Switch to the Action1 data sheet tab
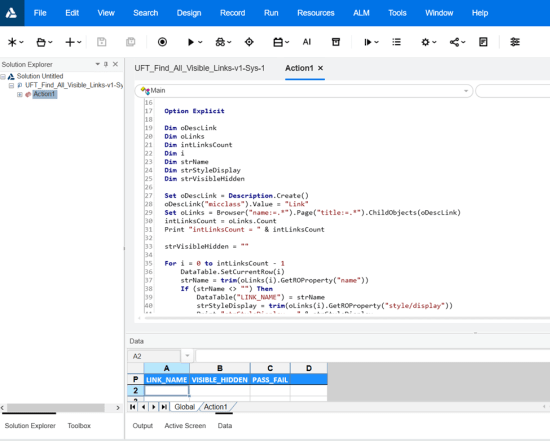Viewport: 550px width, 441px height. click(215, 407)
